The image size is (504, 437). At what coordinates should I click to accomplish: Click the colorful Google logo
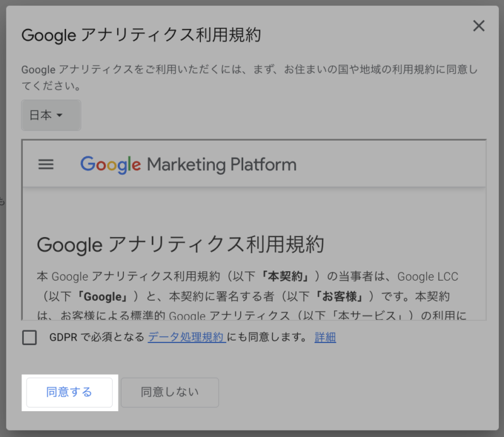tap(110, 165)
